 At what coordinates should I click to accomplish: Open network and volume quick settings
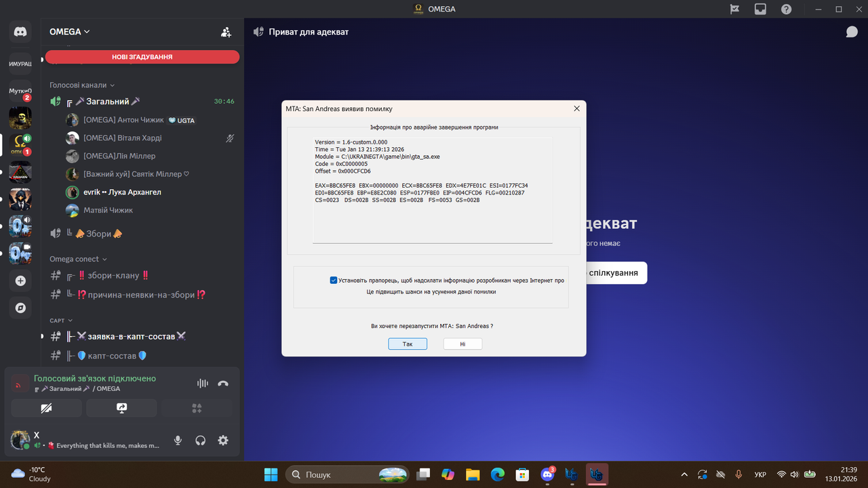pos(795,474)
